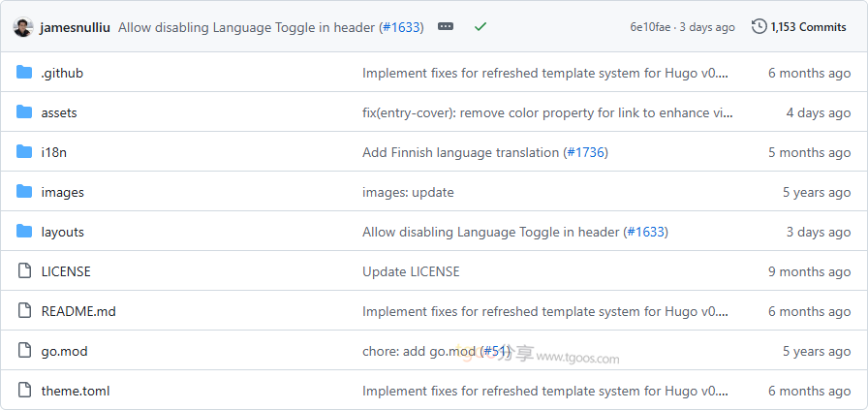Click the green commit status checkmark
The width and height of the screenshot is (868, 410).
click(x=480, y=27)
